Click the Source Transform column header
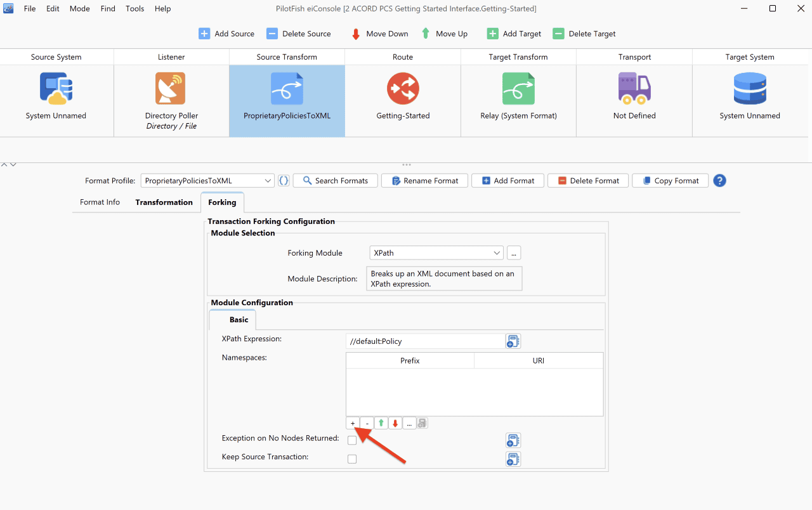The height and width of the screenshot is (510, 812). pos(287,57)
